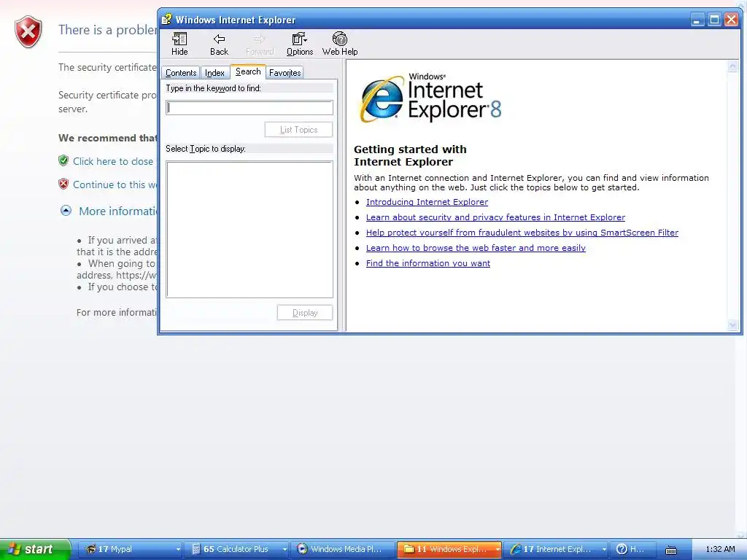Go Back in the help viewer

tap(219, 44)
